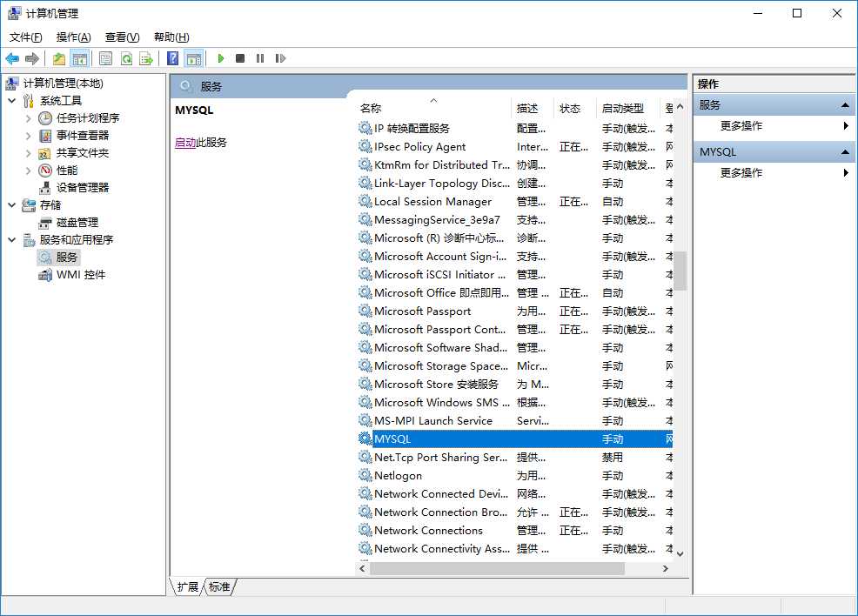The height and width of the screenshot is (616, 858).
Task: Click the Refresh toolbar icon
Action: (126, 58)
